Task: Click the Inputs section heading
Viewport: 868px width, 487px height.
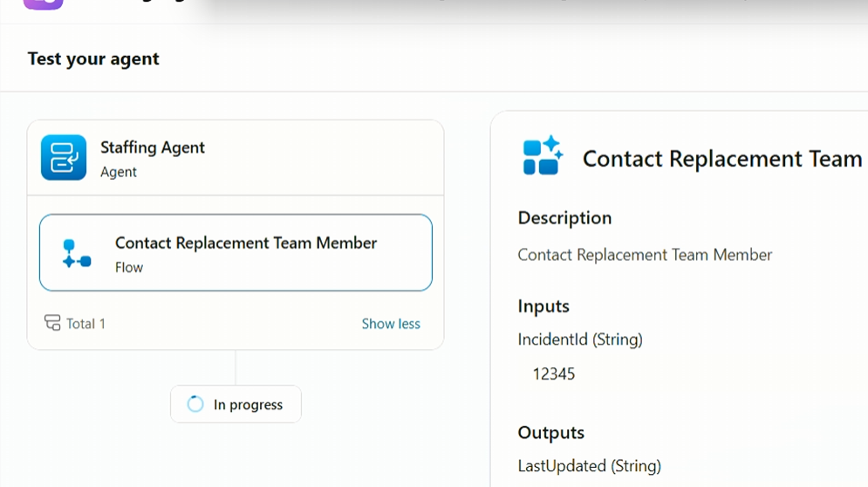Action: (543, 306)
